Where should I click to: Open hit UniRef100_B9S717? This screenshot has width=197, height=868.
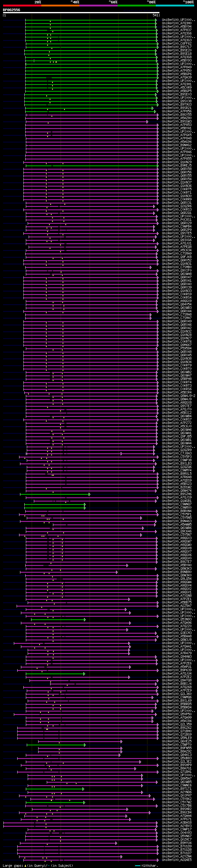177,47
